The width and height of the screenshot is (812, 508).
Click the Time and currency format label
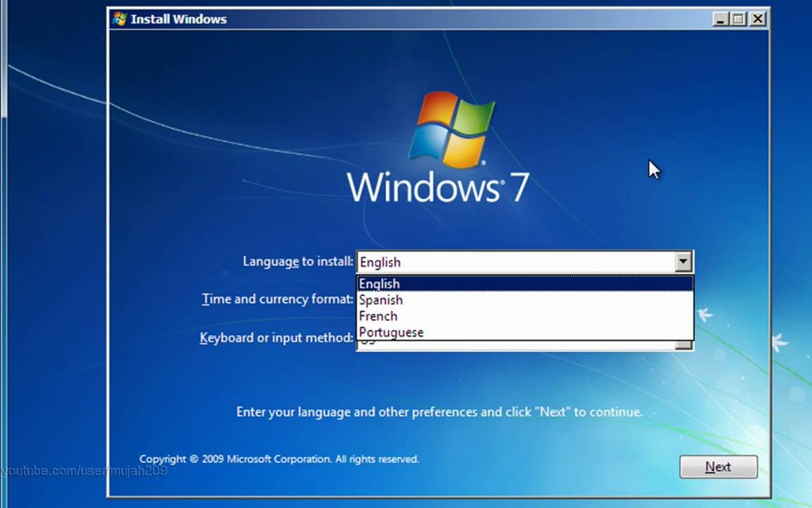click(x=278, y=299)
